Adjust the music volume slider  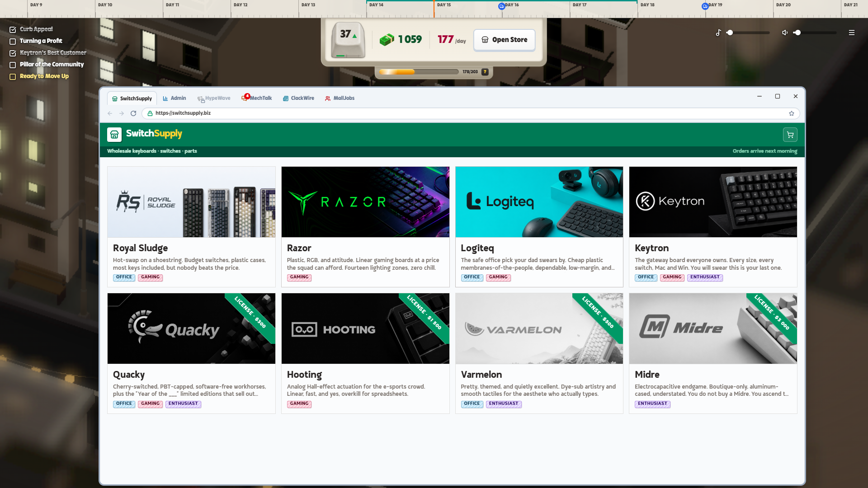pos(749,33)
